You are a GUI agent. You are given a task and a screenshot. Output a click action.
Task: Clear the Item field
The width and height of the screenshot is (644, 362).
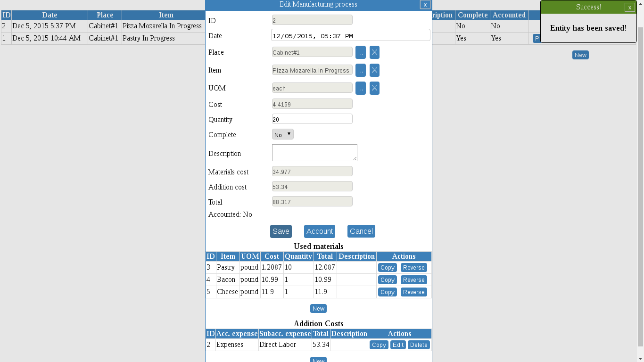[374, 70]
